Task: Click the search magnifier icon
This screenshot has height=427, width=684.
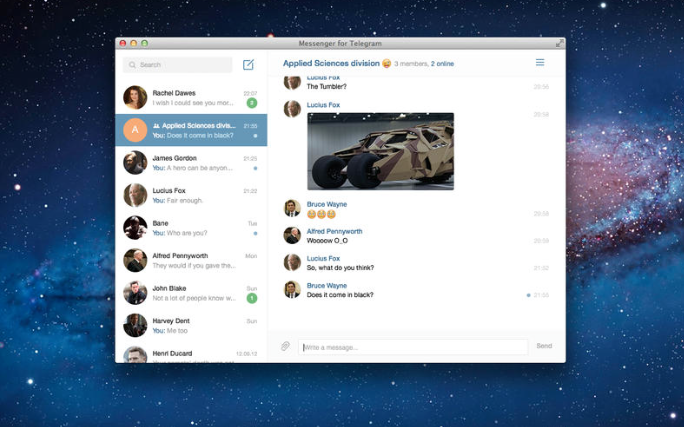Action: [132, 65]
